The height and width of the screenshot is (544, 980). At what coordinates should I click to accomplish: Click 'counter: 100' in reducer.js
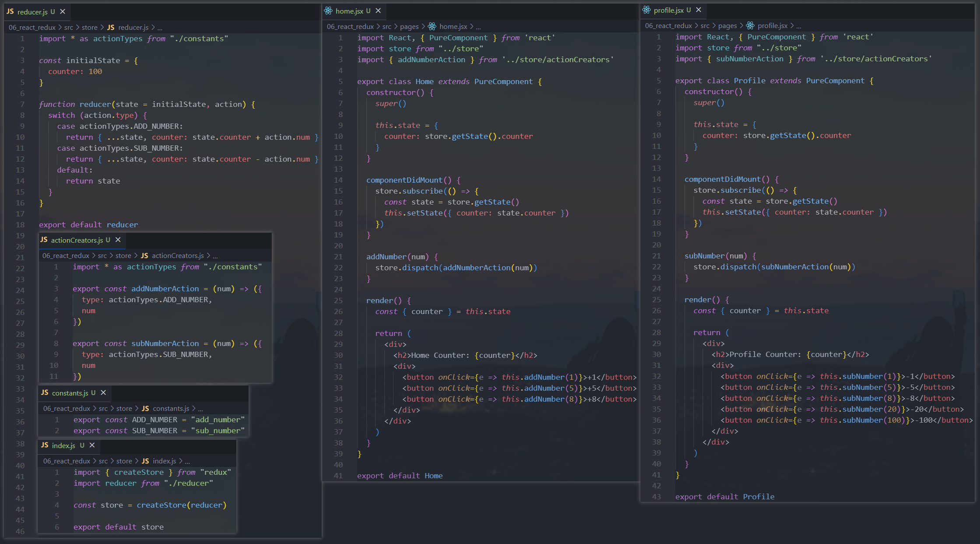75,71
